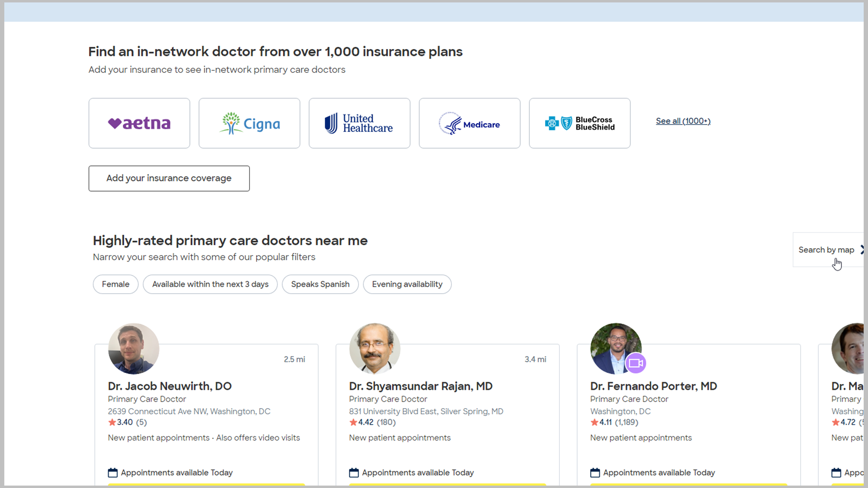Select the Medicare logo card
Image resolution: width=868 pixels, height=488 pixels.
point(470,123)
